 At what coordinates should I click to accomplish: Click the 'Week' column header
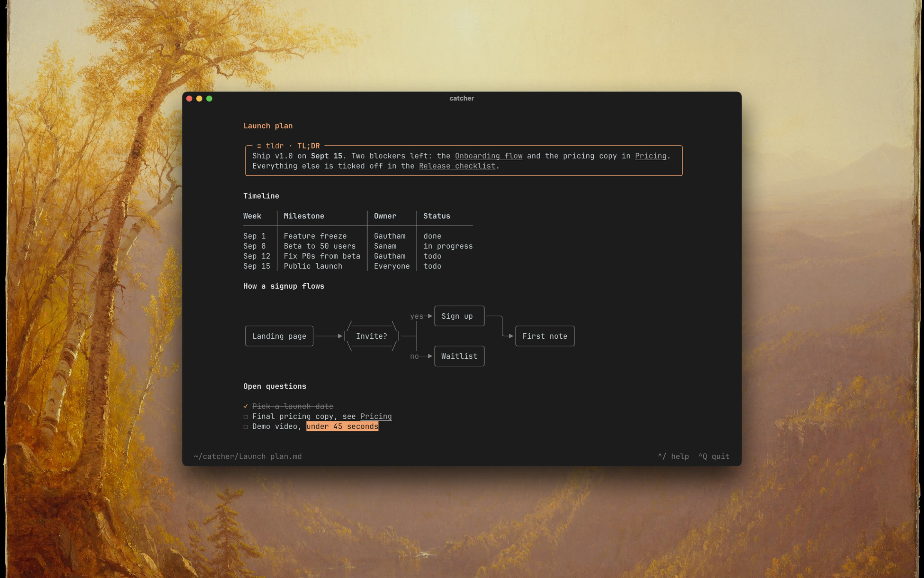(x=252, y=216)
